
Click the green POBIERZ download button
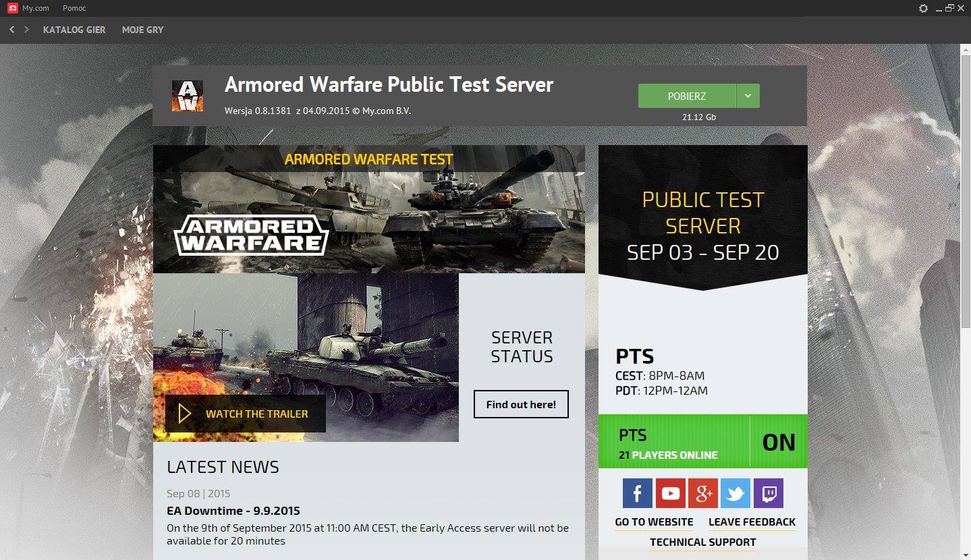point(687,96)
